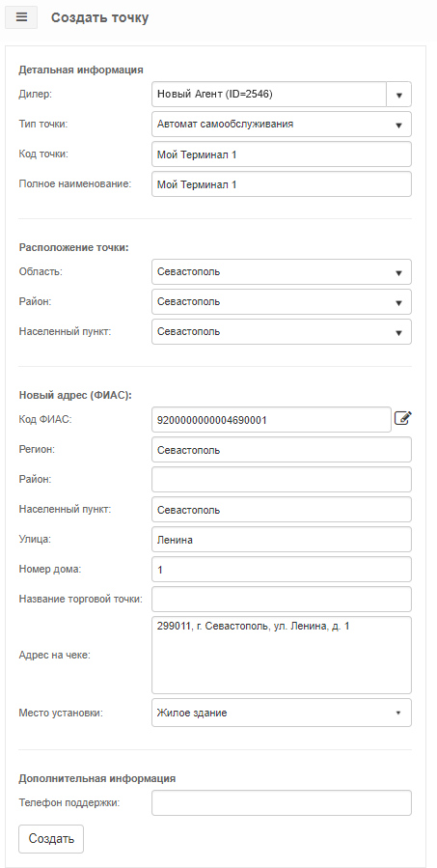Expand the Район location dropdown

tap(282, 301)
